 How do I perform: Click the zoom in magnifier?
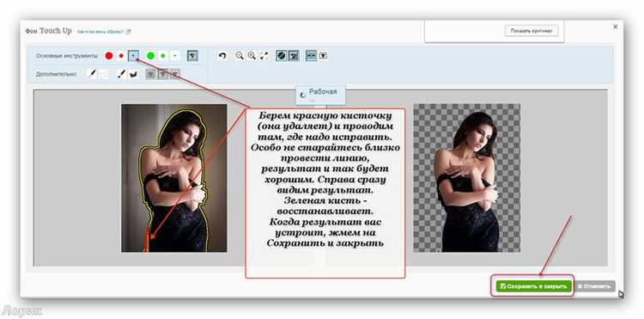pos(252,56)
